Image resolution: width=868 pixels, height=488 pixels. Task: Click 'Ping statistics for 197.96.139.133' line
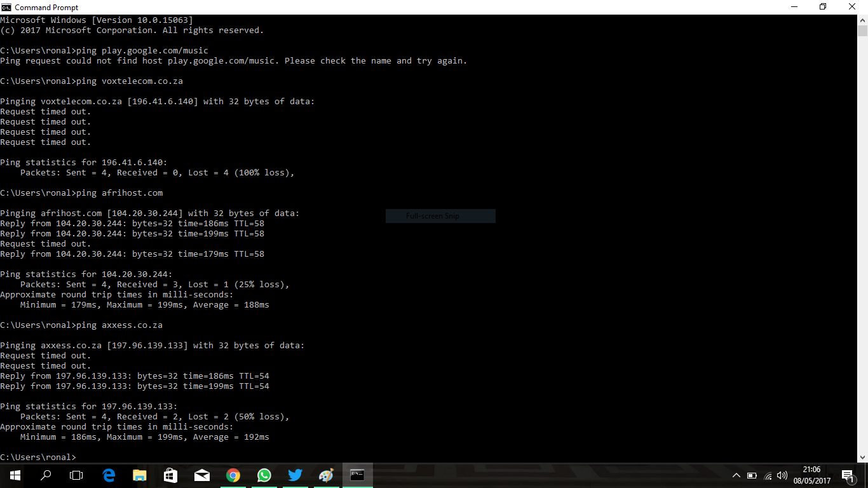click(89, 406)
